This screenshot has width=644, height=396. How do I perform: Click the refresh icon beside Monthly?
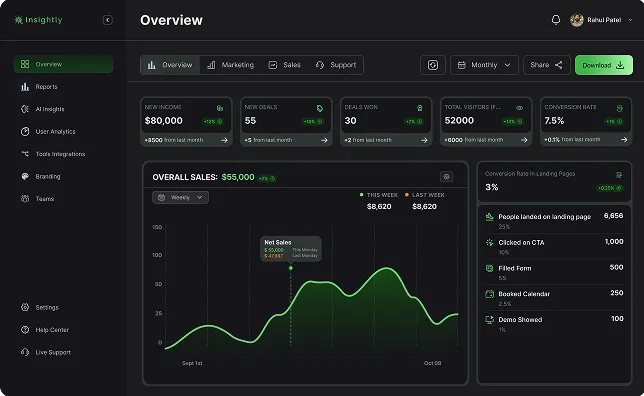433,65
